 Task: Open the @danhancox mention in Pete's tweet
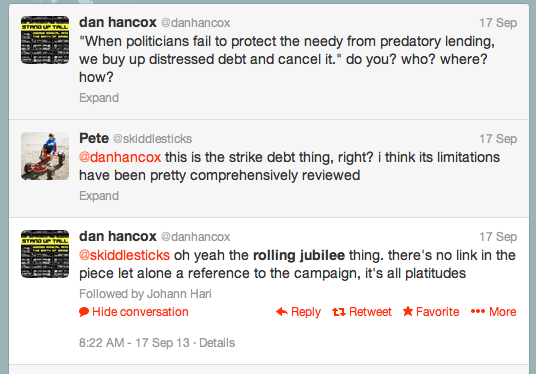pos(120,157)
